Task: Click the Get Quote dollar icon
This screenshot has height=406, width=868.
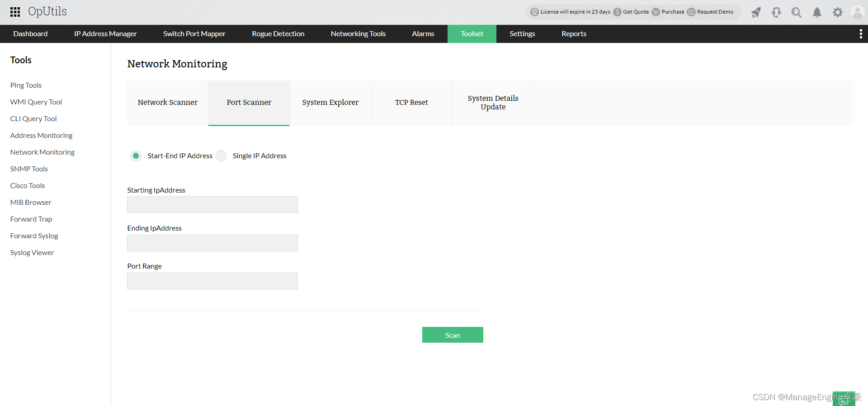Action: click(617, 12)
